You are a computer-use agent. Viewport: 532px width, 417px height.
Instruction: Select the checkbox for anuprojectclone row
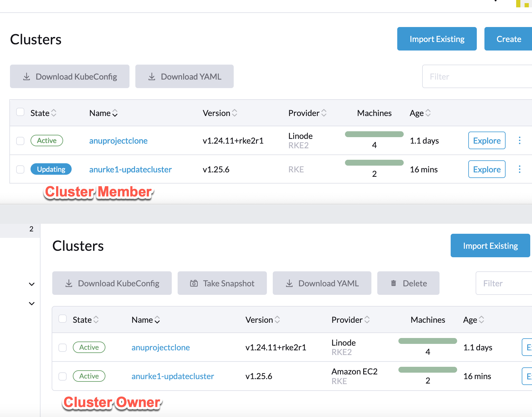tap(20, 141)
